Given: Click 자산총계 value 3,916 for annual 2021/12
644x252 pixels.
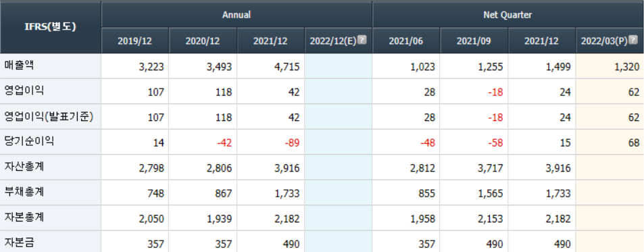Looking at the screenshot, I should (x=287, y=169).
